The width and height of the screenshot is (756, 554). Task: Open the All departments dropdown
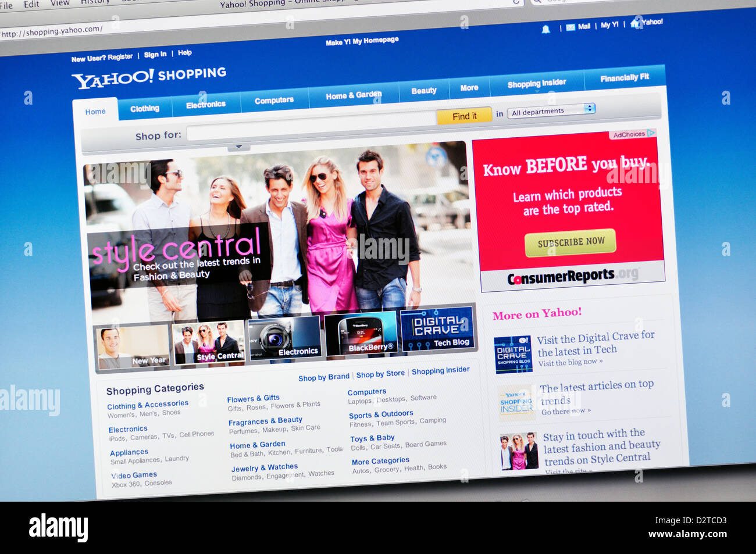pos(551,110)
